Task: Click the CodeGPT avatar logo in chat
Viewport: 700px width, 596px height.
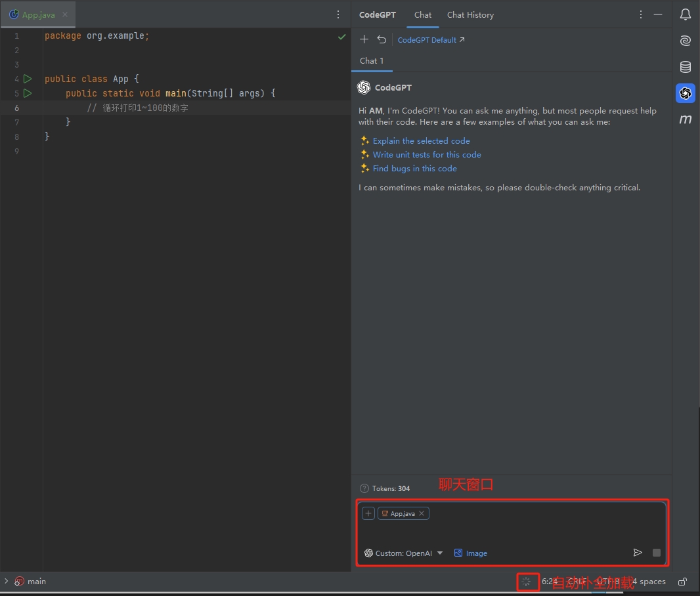Action: [364, 87]
